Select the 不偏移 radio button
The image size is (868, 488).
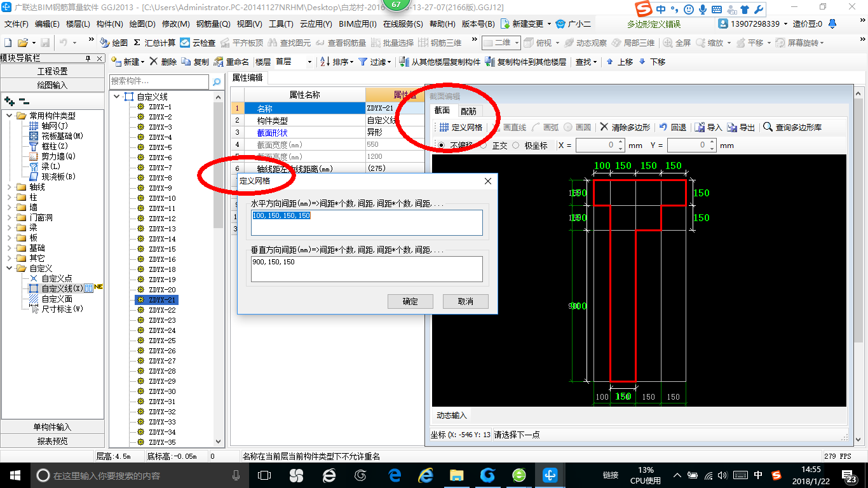pos(442,146)
